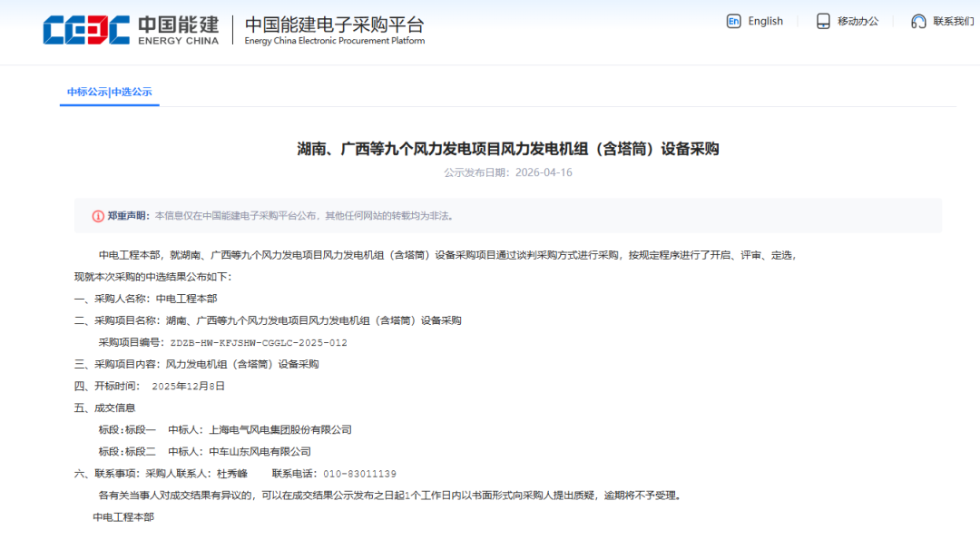
Task: Click contact name 杜秀峰
Action: point(232,474)
